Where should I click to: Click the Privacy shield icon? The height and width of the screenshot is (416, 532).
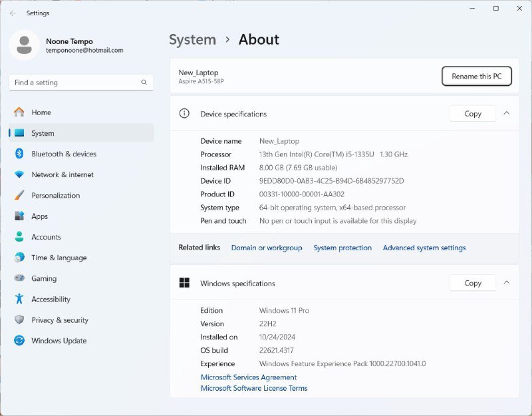click(x=19, y=319)
